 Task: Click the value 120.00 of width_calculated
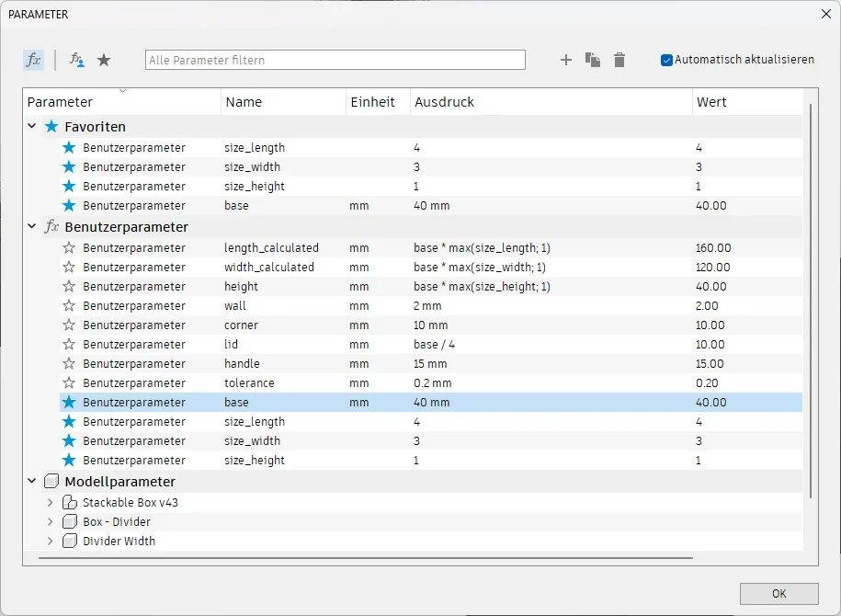click(x=713, y=268)
